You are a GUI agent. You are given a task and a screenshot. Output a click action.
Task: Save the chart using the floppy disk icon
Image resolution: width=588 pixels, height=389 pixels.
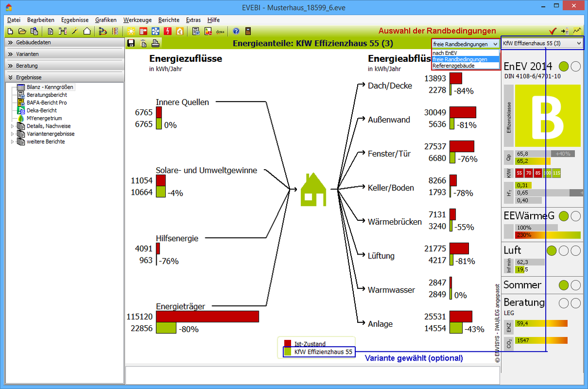[x=131, y=43]
